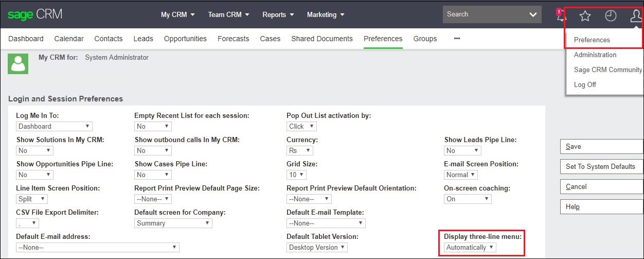Open the On-screen coaching dropdown
Screen dimensions: 644x259
tap(468, 199)
